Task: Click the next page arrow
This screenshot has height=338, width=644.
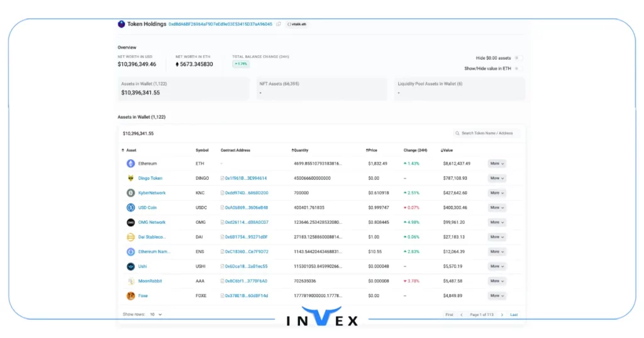Action: click(x=502, y=315)
